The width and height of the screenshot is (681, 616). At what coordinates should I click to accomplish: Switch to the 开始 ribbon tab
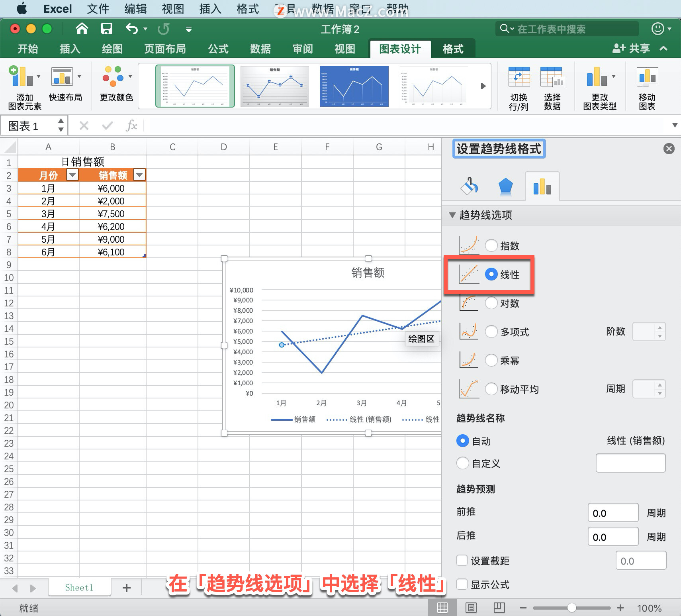[x=28, y=49]
